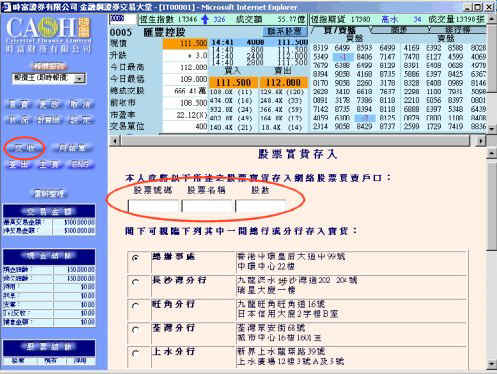Click the deposit form's vertical scrollbar down arrow
This screenshot has width=497, height=374.
(491, 363)
